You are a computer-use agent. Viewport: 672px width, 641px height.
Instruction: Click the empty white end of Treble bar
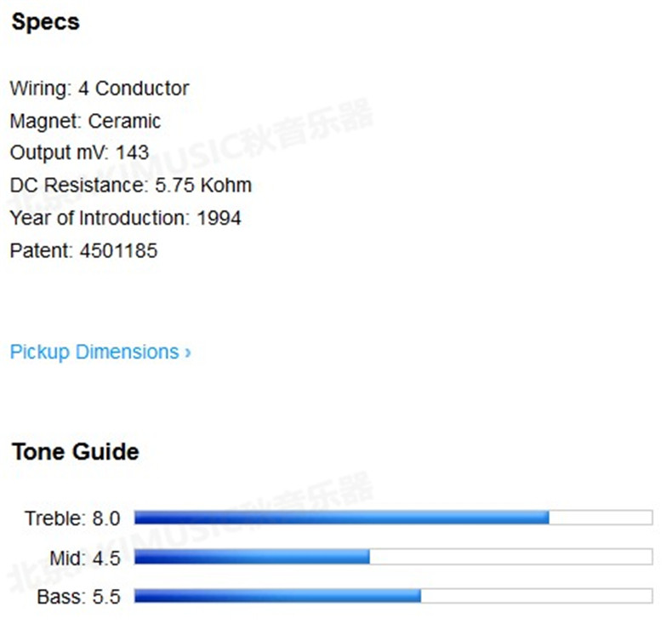(601, 518)
